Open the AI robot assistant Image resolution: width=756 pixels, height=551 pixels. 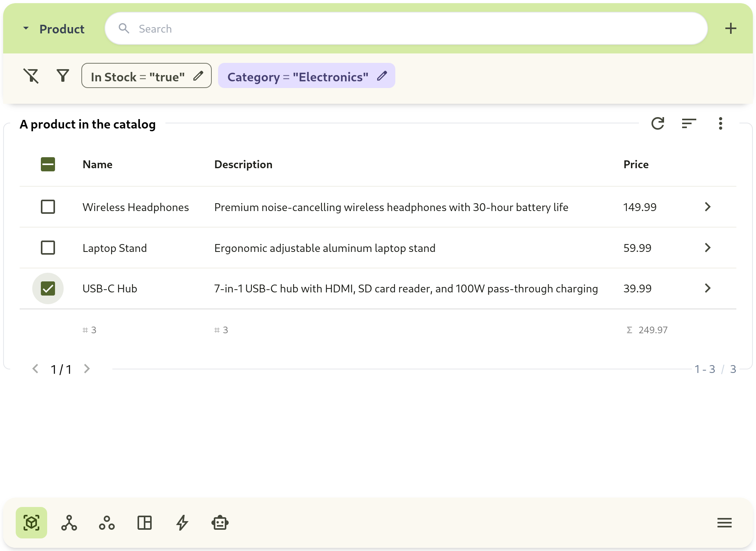(x=220, y=523)
